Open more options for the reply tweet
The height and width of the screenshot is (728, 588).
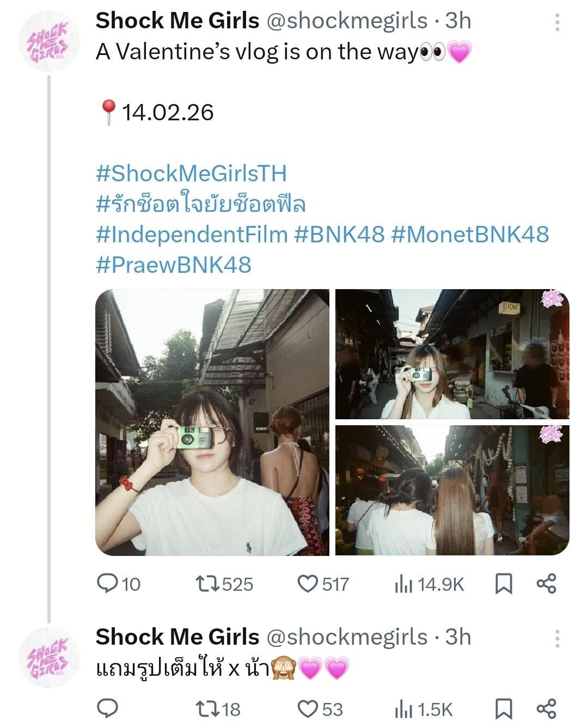tap(557, 638)
